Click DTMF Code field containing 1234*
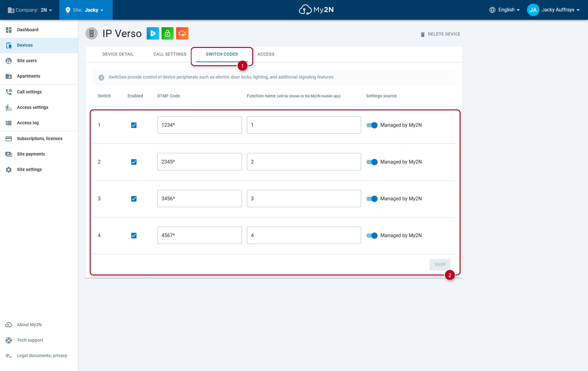This screenshot has width=588, height=371. 200,125
